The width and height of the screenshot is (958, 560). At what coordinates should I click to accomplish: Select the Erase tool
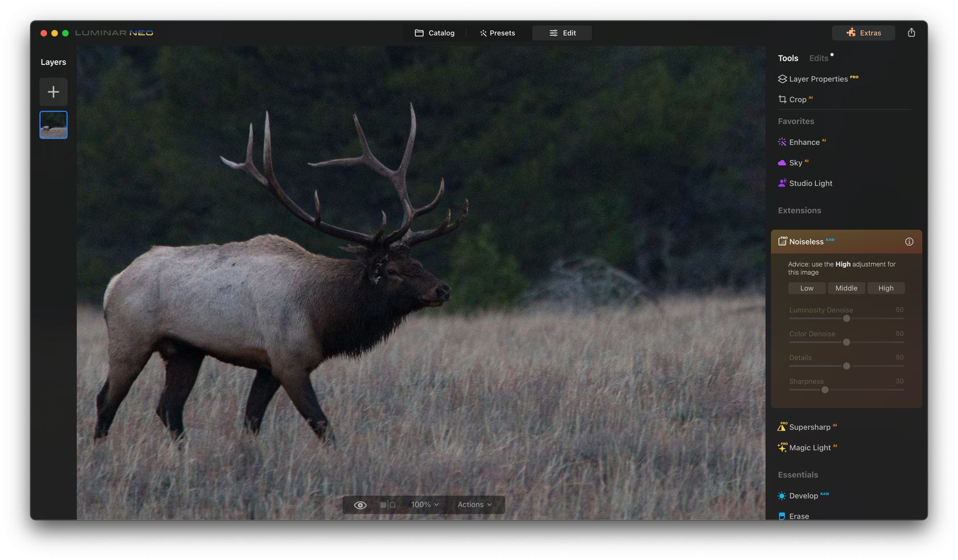[x=798, y=516]
